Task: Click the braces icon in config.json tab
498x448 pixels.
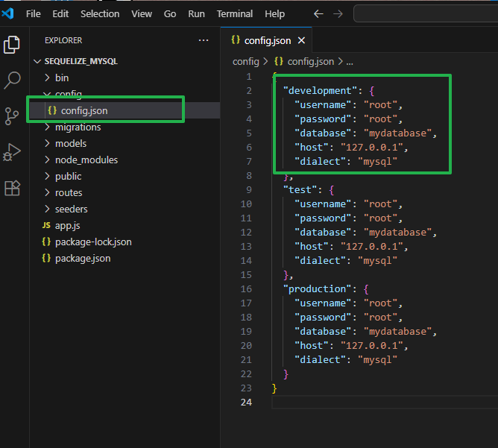Action: tap(236, 40)
